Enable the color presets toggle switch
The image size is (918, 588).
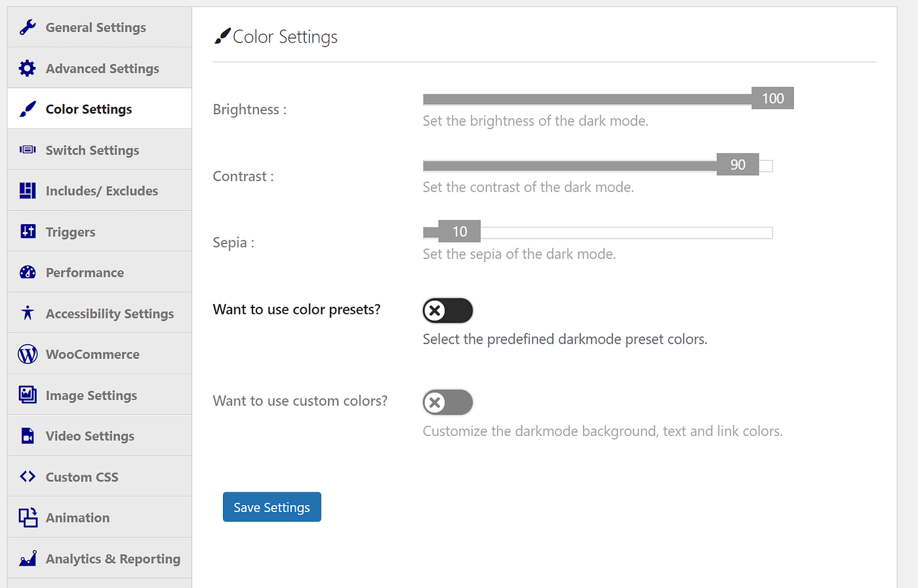[448, 310]
